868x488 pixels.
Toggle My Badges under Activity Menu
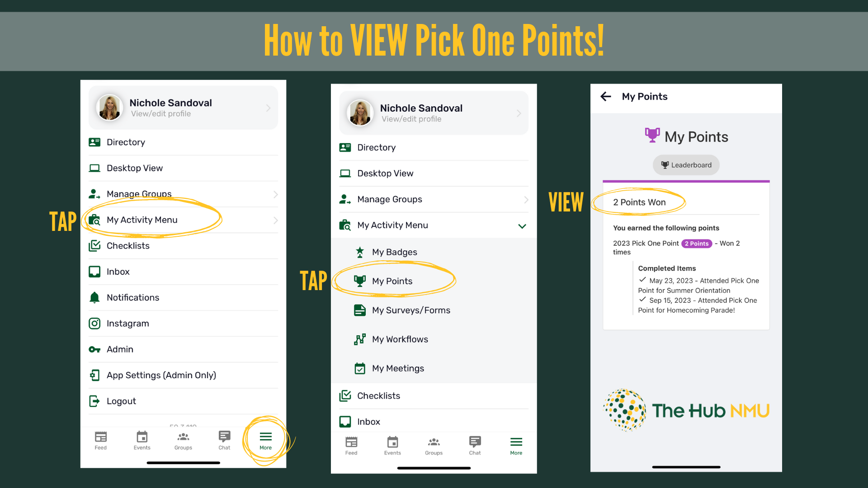click(393, 252)
